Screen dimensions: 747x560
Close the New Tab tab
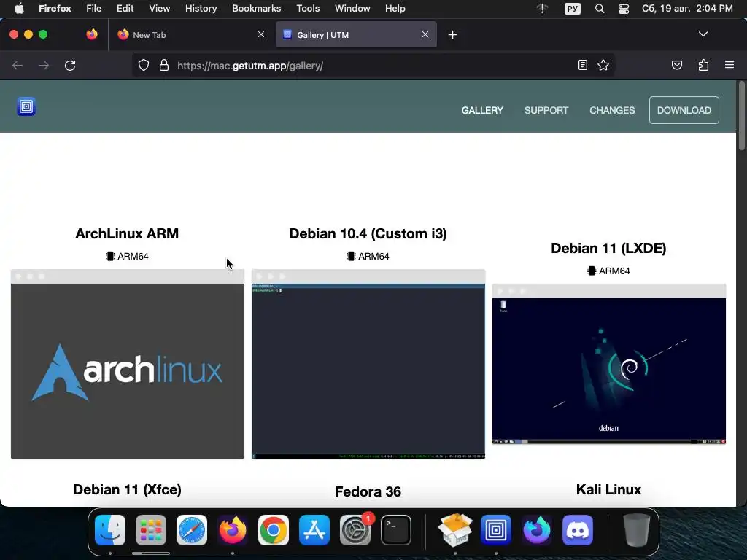(261, 34)
